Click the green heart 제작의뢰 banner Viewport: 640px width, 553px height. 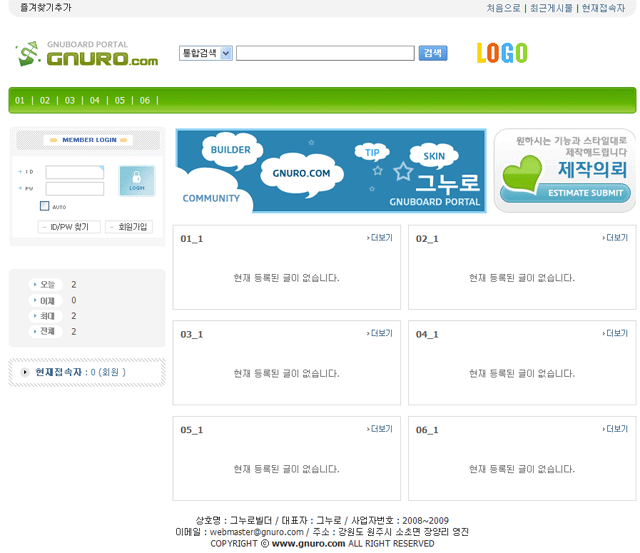point(565,171)
